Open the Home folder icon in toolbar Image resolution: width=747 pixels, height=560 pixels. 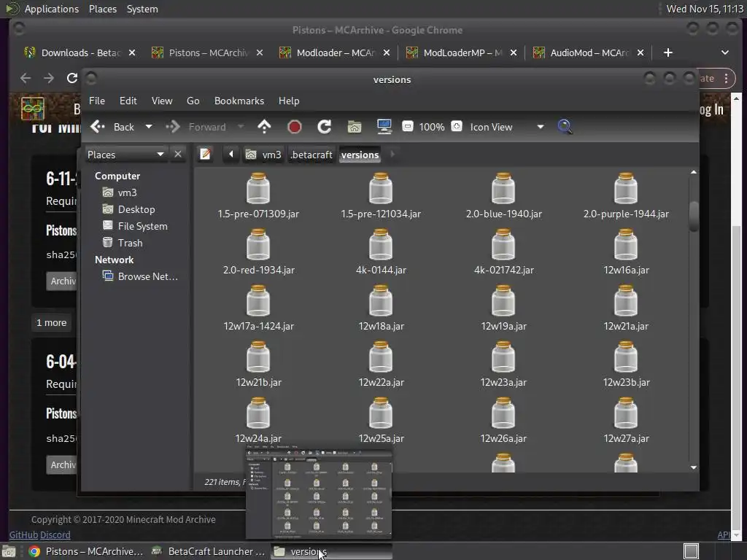point(355,127)
